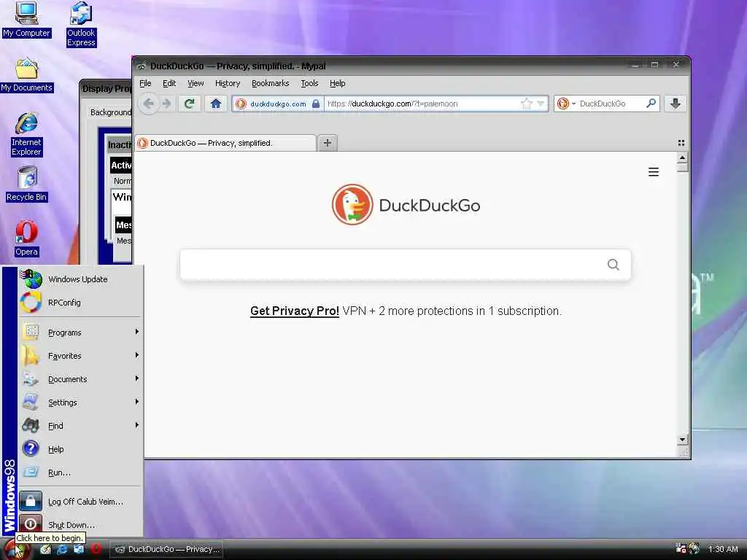Open the Bookmarks menu

pos(270,83)
